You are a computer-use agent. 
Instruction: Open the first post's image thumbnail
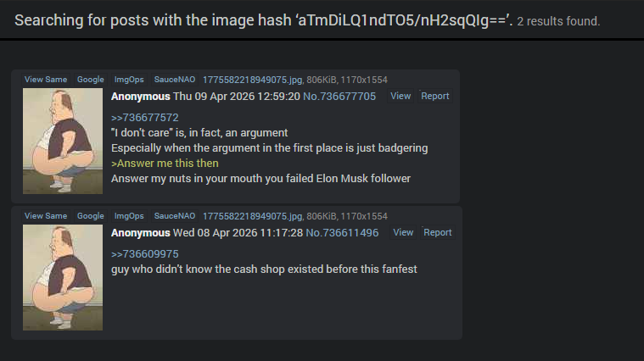coord(63,142)
